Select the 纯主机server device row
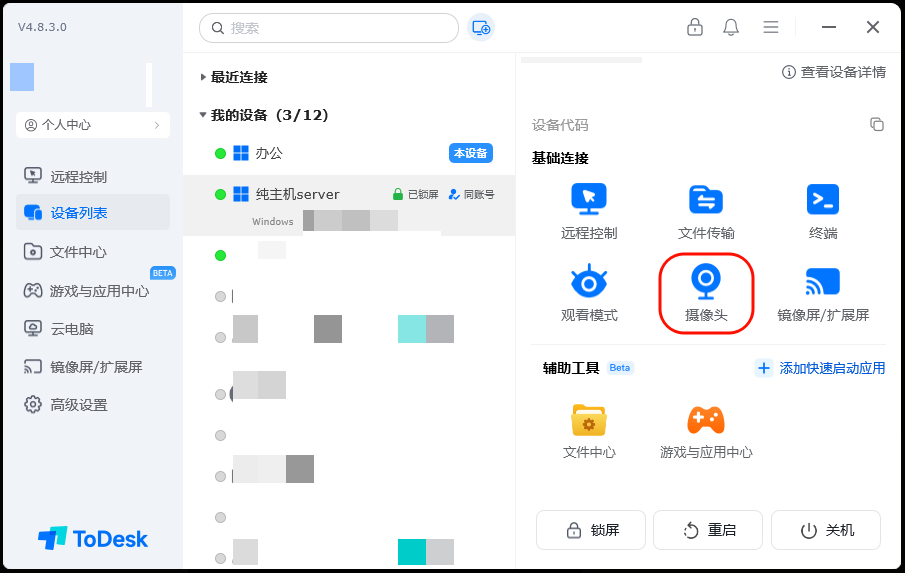Viewport: 905px width, 573px height. (349, 205)
